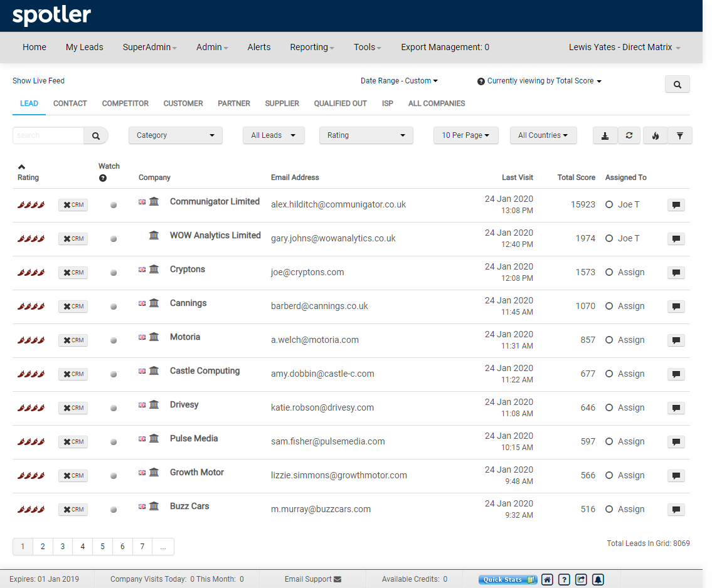Open comment icon for Buzz Cars row
Image resolution: width=712 pixels, height=588 pixels.
click(676, 509)
